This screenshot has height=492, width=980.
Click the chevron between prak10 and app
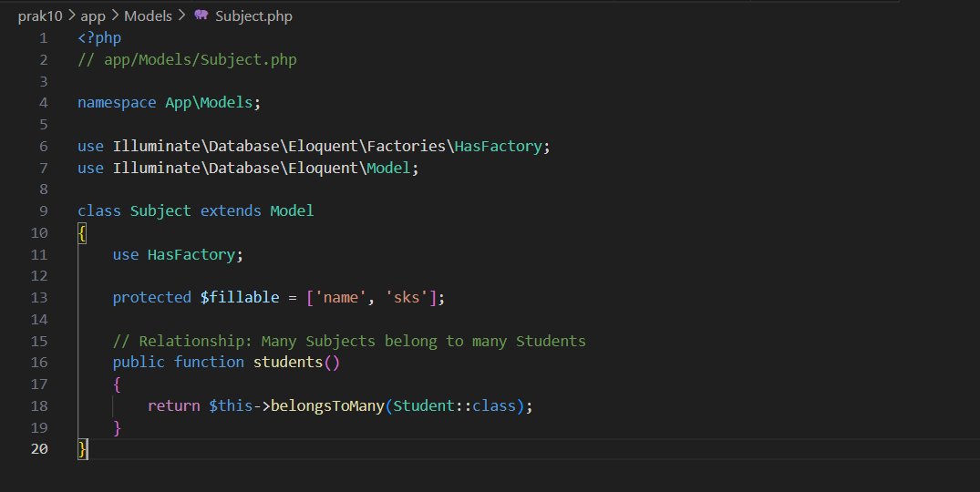71,15
